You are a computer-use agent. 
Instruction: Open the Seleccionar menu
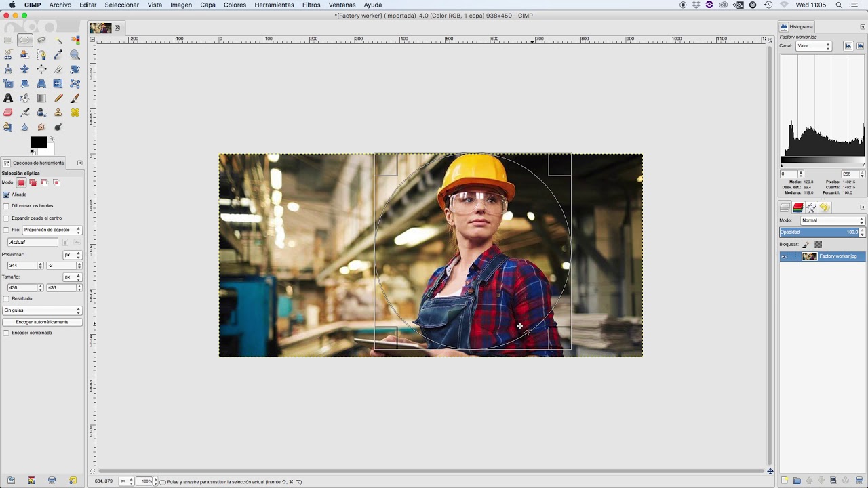point(122,5)
